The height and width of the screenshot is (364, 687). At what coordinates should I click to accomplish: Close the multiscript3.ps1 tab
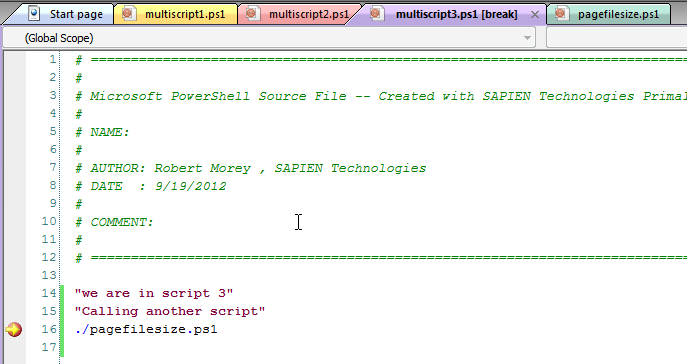coord(535,14)
